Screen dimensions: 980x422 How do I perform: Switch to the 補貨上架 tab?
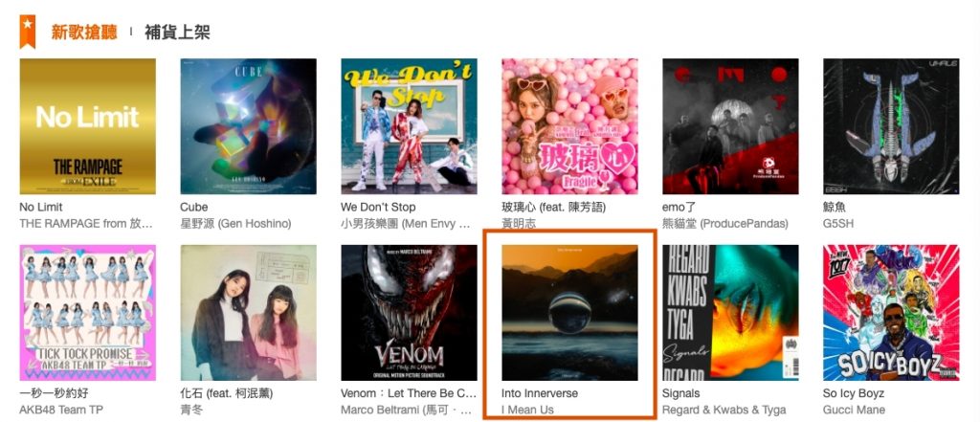(177, 32)
